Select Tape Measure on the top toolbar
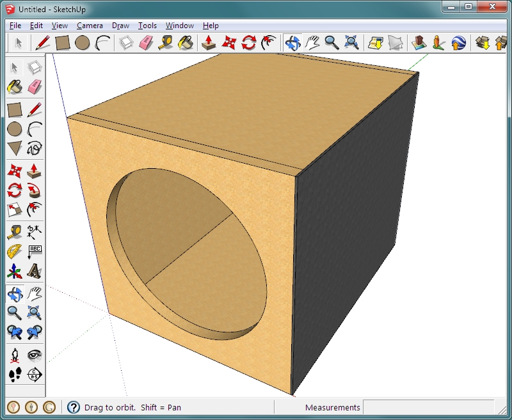This screenshot has height=420, width=512. click(x=166, y=43)
